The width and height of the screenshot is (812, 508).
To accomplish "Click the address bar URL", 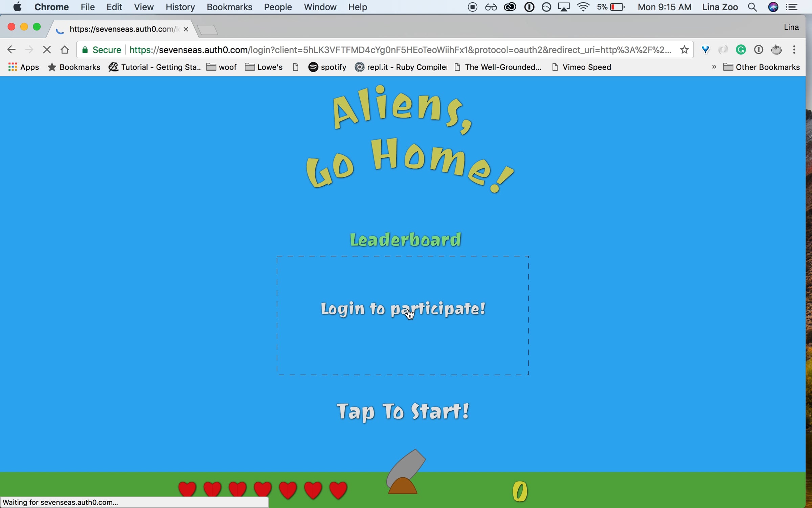I will pos(399,50).
